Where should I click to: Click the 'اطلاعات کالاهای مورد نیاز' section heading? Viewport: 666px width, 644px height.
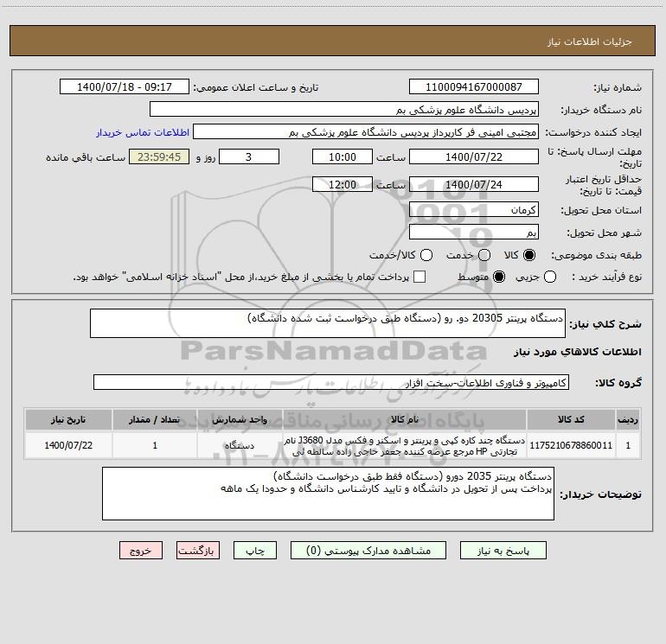[577, 352]
